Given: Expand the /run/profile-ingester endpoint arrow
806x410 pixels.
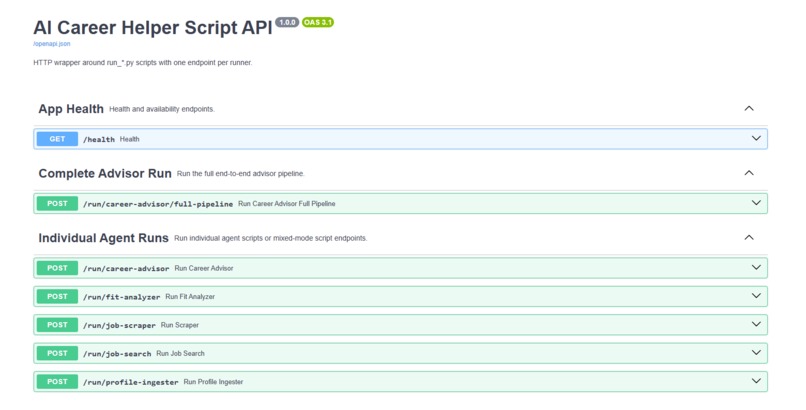Looking at the screenshot, I should (x=756, y=381).
